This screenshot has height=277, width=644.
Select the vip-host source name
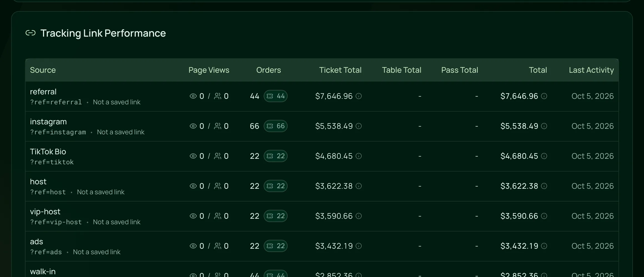45,211
